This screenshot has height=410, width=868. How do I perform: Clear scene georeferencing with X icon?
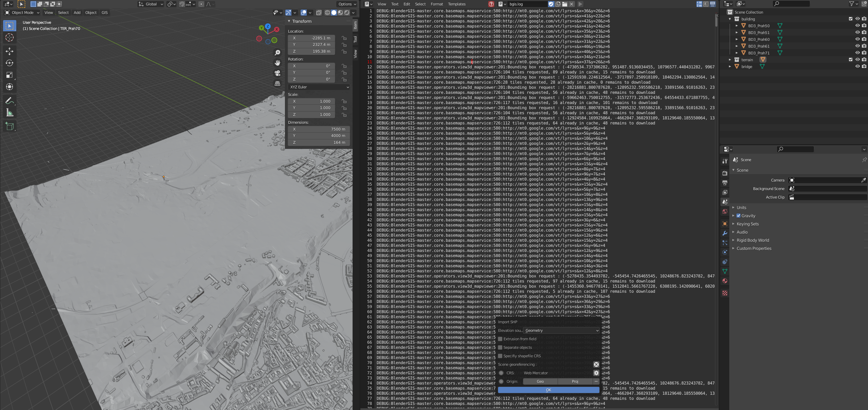pos(596,364)
